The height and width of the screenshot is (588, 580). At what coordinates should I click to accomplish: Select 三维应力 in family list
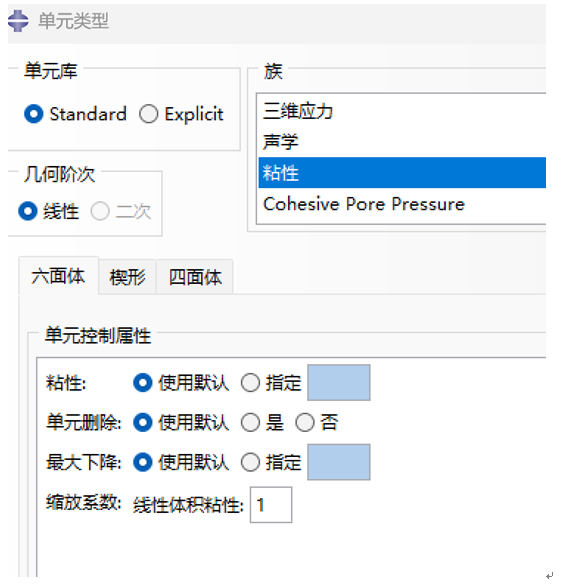(402, 111)
